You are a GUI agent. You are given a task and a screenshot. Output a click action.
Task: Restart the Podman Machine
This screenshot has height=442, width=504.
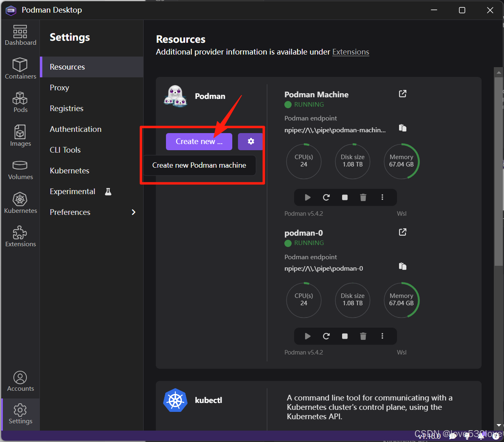coord(326,197)
